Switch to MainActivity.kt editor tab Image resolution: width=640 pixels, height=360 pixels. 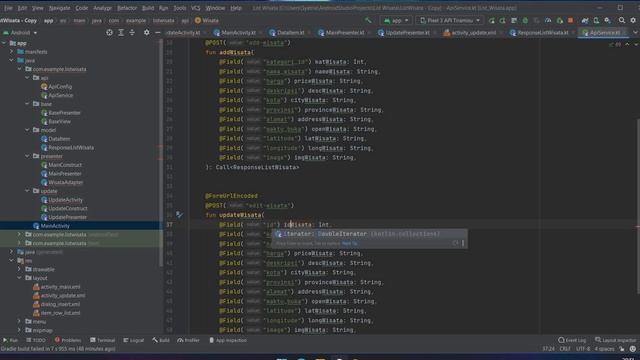[235, 33]
